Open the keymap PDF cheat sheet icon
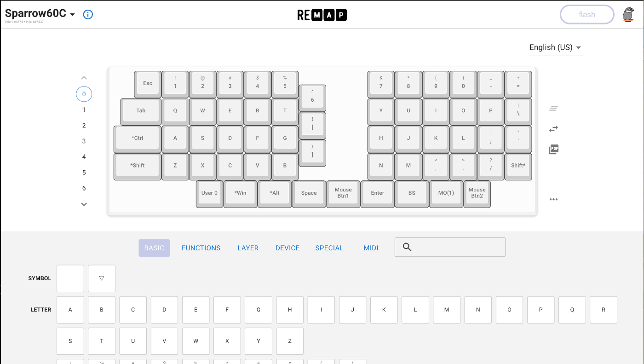 coord(553,149)
